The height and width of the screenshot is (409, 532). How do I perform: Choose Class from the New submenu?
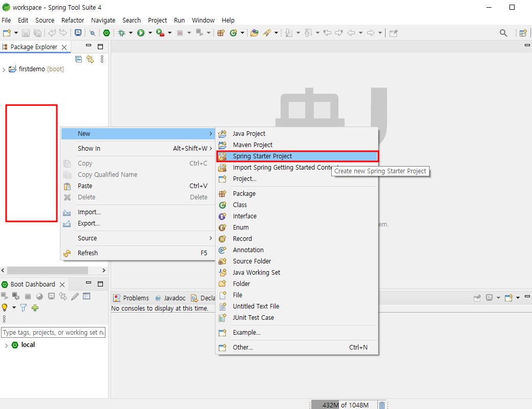tap(297, 205)
